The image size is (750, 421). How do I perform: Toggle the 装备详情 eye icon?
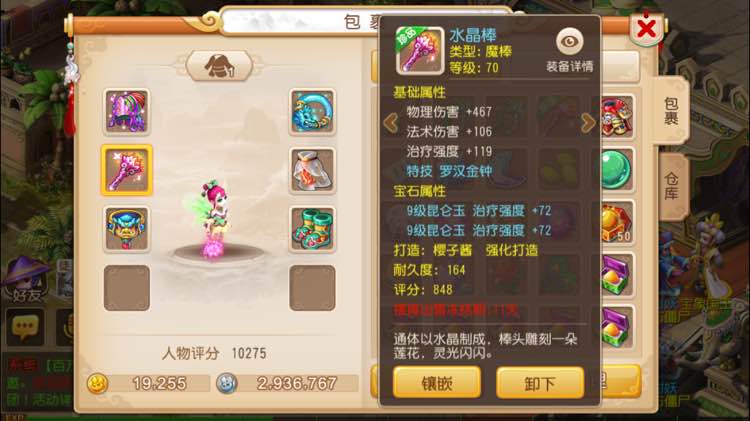[569, 42]
